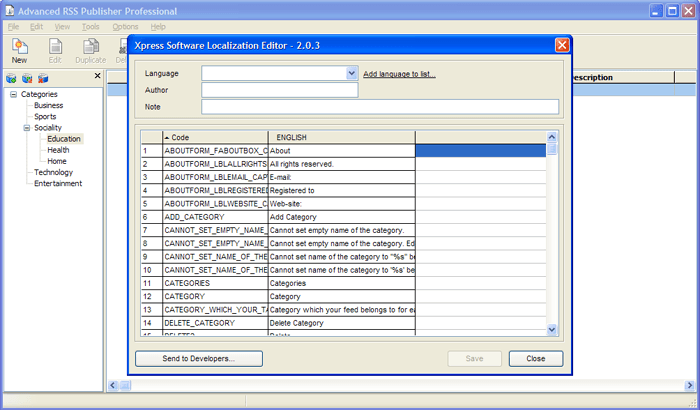700x410 pixels.
Task: Click the Duplicate toolbar icon
Action: (91, 51)
